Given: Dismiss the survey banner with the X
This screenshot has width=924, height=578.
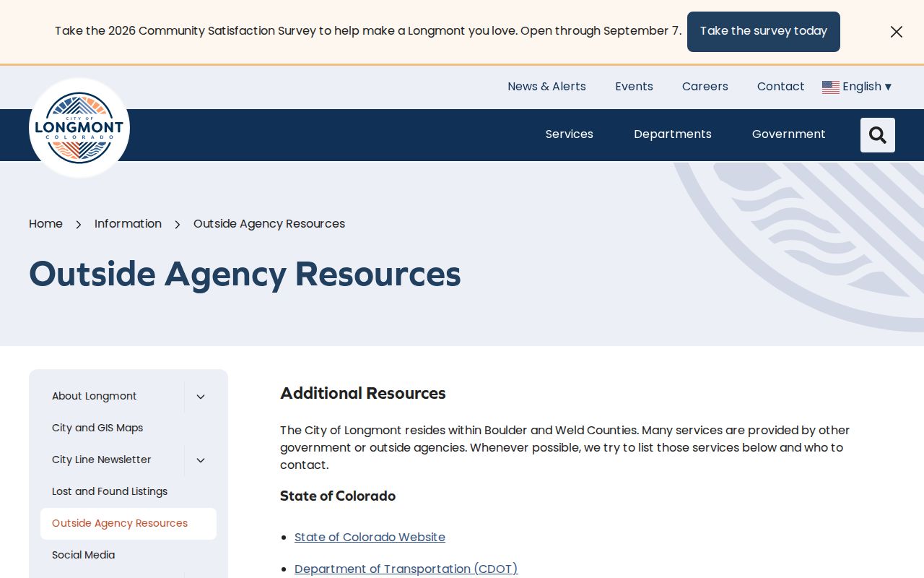Looking at the screenshot, I should pyautogui.click(x=897, y=32).
